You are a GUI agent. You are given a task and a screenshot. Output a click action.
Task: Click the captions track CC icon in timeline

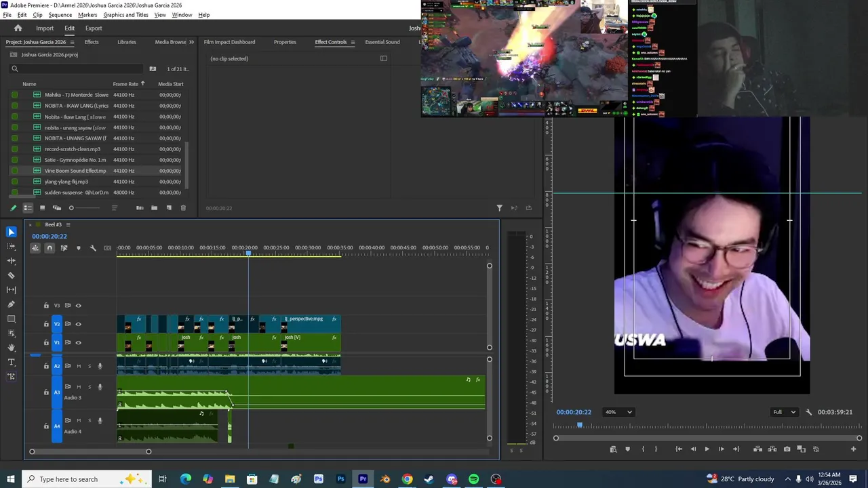(107, 248)
